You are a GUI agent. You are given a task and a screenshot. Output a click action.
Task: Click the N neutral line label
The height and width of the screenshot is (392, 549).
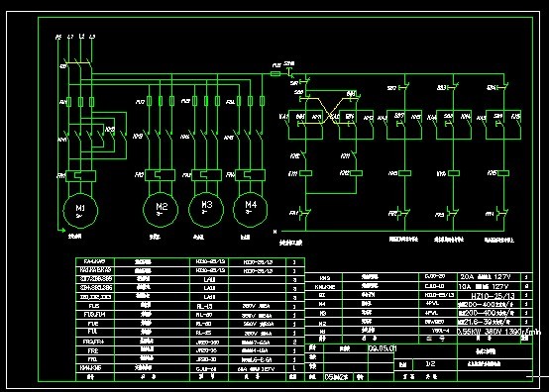click(274, 232)
